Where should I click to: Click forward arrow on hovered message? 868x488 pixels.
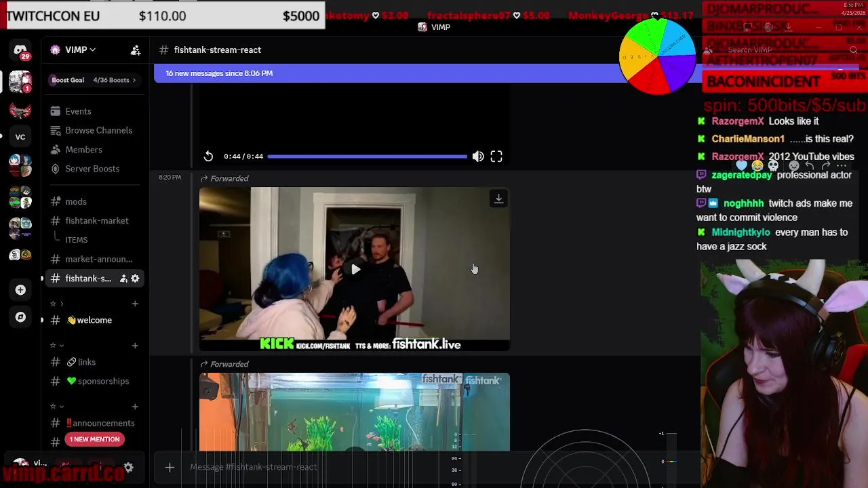(825, 165)
